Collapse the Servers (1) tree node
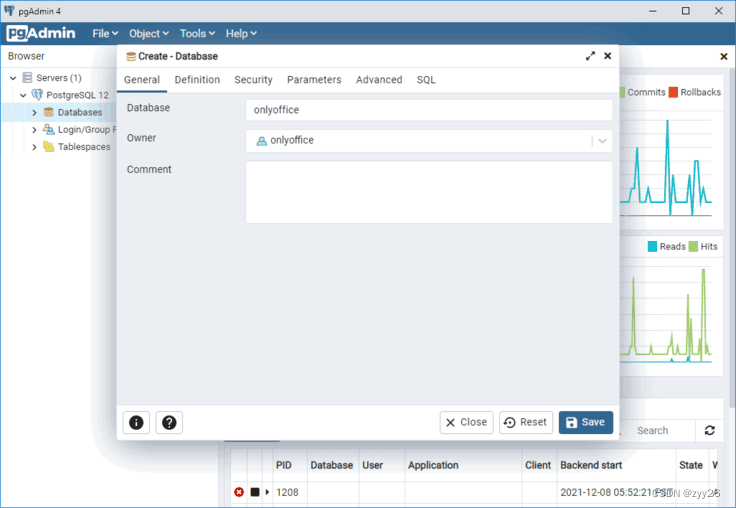The height and width of the screenshot is (508, 736). 13,78
